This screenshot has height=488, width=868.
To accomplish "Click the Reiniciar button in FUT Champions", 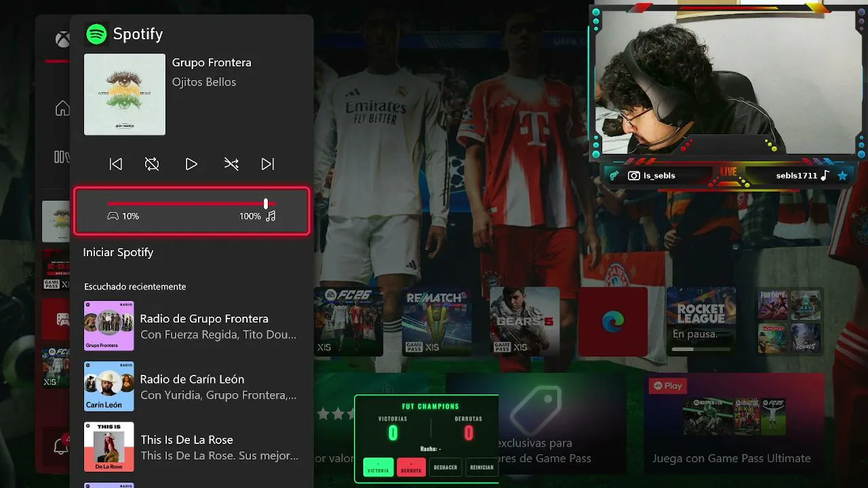I will pos(481,468).
